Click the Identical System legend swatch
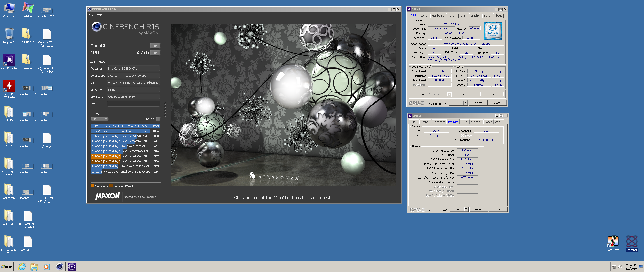The width and height of the screenshot is (644, 272). [111, 186]
